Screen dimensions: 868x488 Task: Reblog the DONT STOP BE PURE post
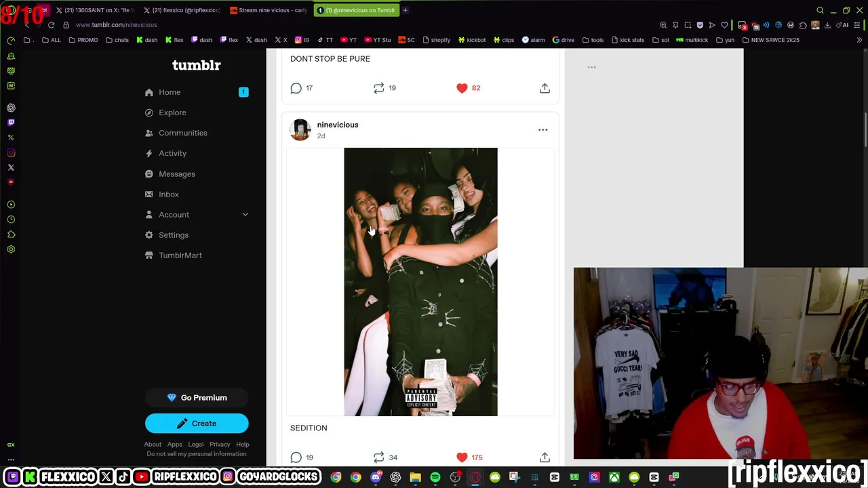tap(385, 88)
